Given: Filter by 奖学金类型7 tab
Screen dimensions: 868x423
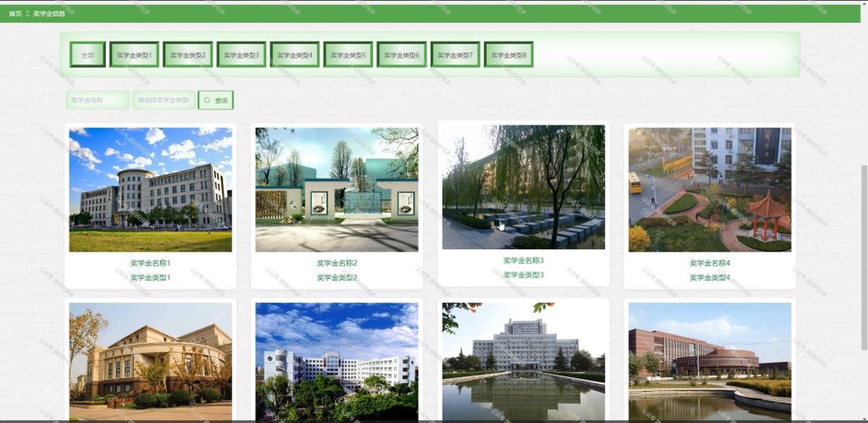Looking at the screenshot, I should pos(455,55).
